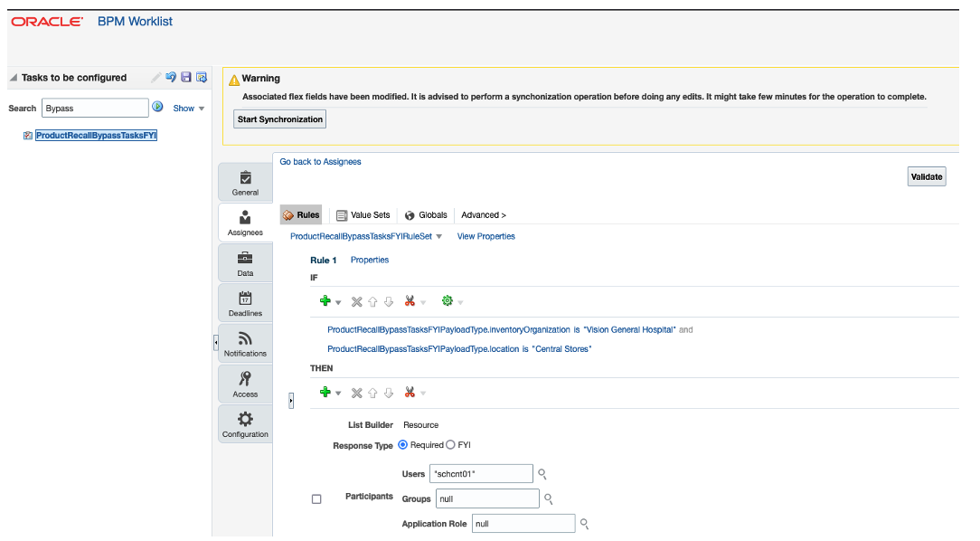Select the FYI response type radio

pos(450,445)
